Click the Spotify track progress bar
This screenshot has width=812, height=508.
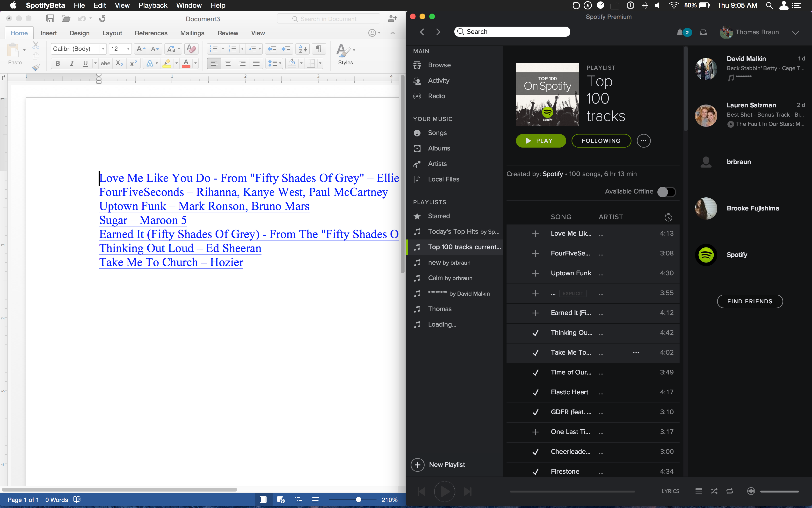coord(572,491)
